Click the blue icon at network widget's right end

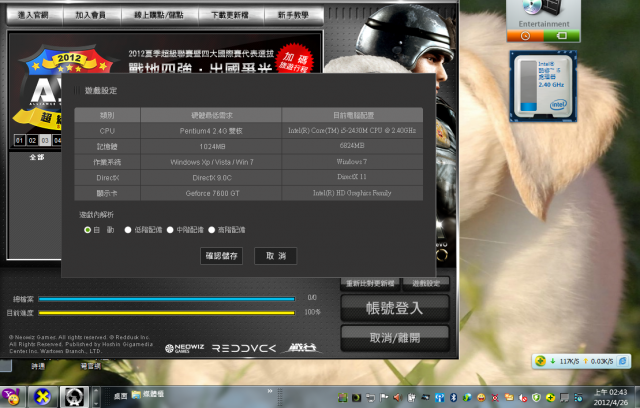[x=622, y=361]
